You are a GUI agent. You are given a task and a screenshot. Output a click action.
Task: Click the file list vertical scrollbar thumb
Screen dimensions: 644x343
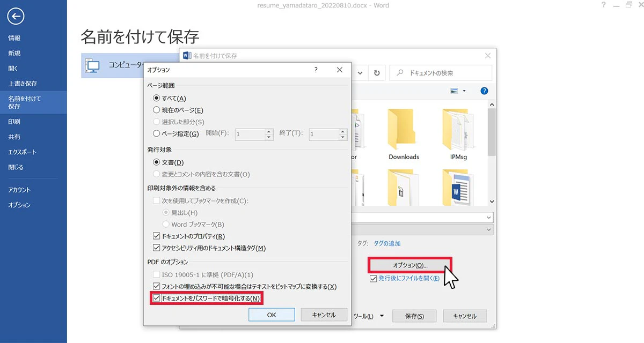click(x=491, y=133)
